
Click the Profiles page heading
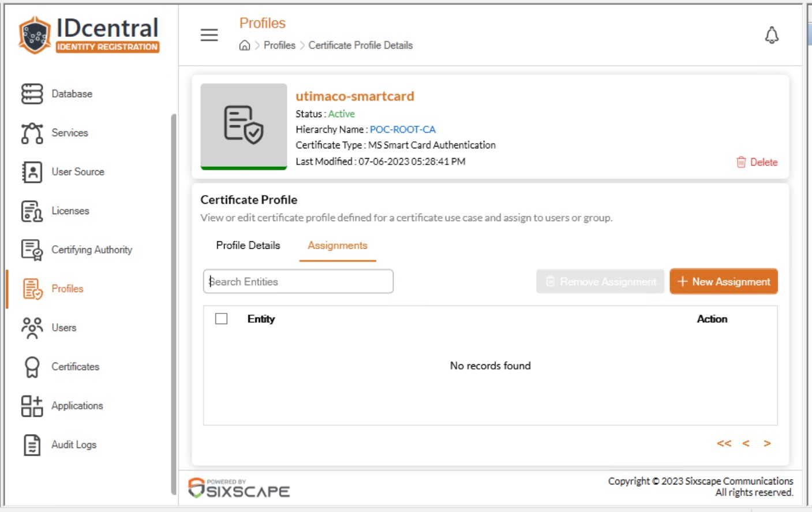tap(263, 23)
